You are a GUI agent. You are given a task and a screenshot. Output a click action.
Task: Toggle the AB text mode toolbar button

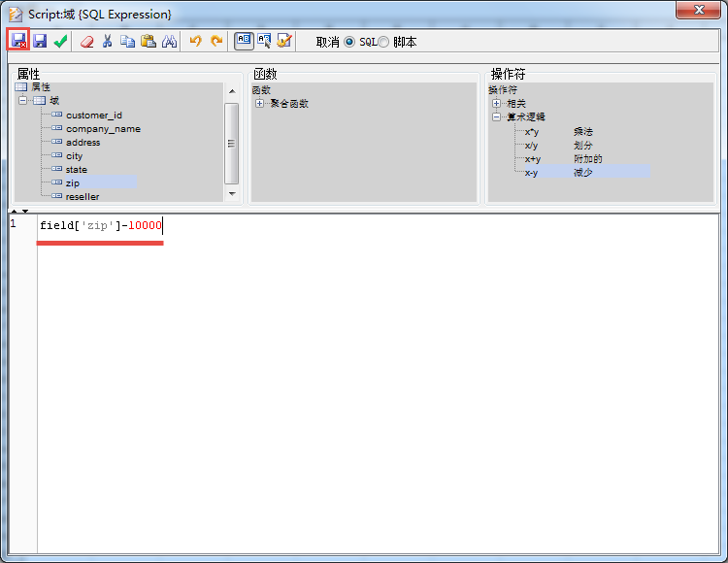pos(244,41)
